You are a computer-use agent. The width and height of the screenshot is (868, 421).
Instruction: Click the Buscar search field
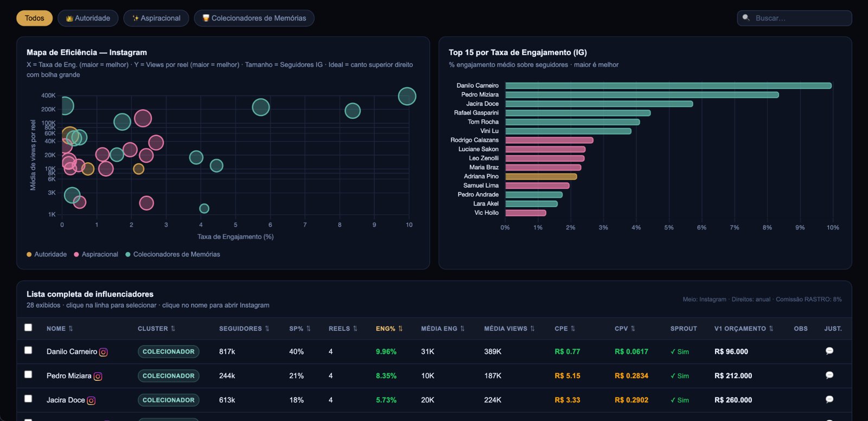pos(794,18)
